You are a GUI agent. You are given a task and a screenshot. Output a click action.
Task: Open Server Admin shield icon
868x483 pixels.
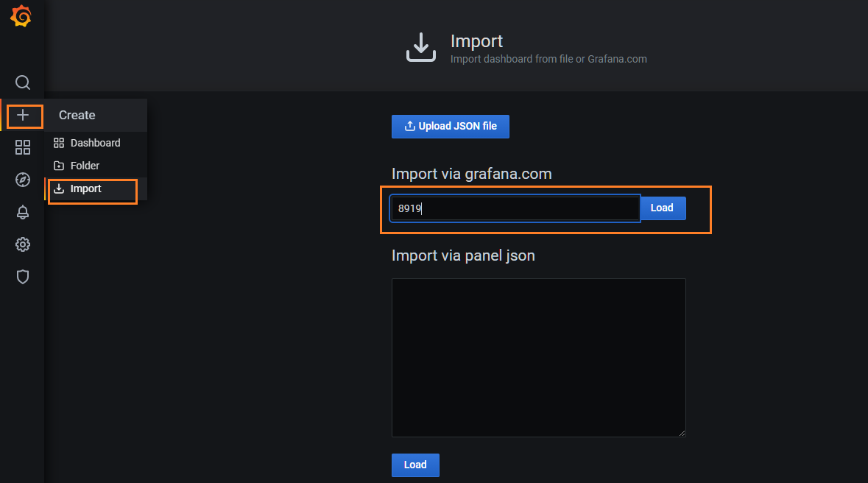23,276
